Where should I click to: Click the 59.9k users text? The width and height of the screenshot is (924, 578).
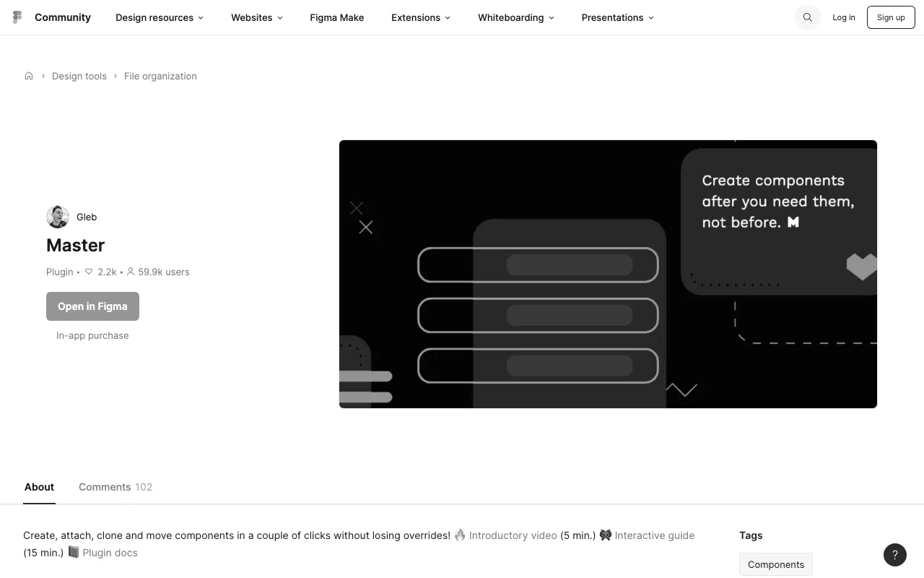[164, 272]
